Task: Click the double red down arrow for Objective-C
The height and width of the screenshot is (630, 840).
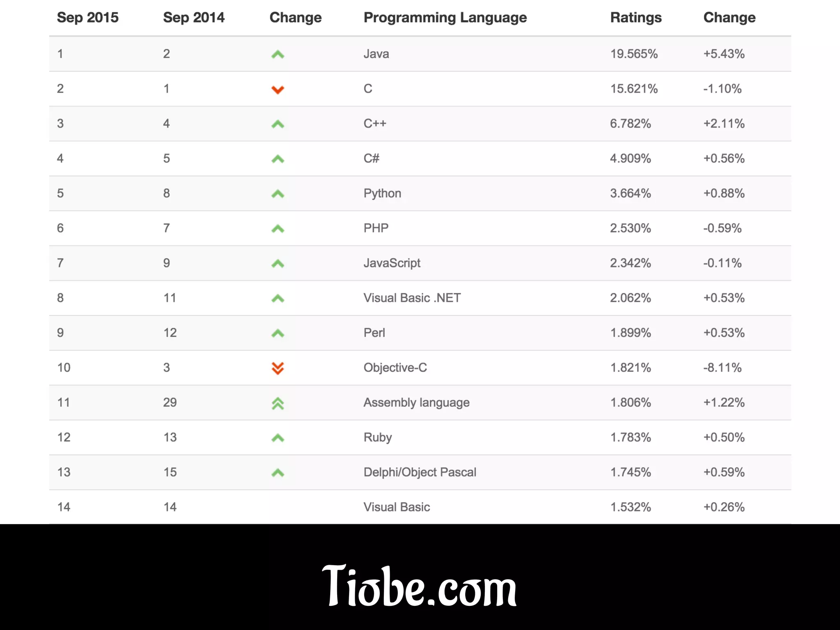Action: pos(278,368)
